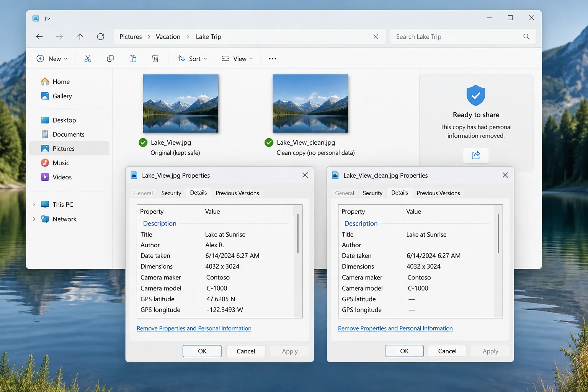Screen dimensions: 588x392
Task: Go back with the left arrow
Action: coord(39,37)
